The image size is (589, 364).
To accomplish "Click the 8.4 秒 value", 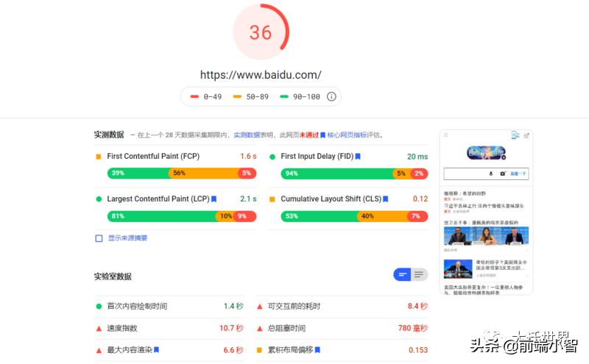I will pyautogui.click(x=417, y=306).
